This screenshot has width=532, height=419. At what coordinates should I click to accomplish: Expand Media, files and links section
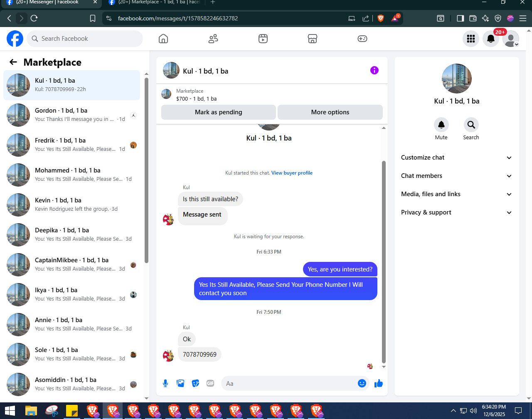tap(457, 194)
